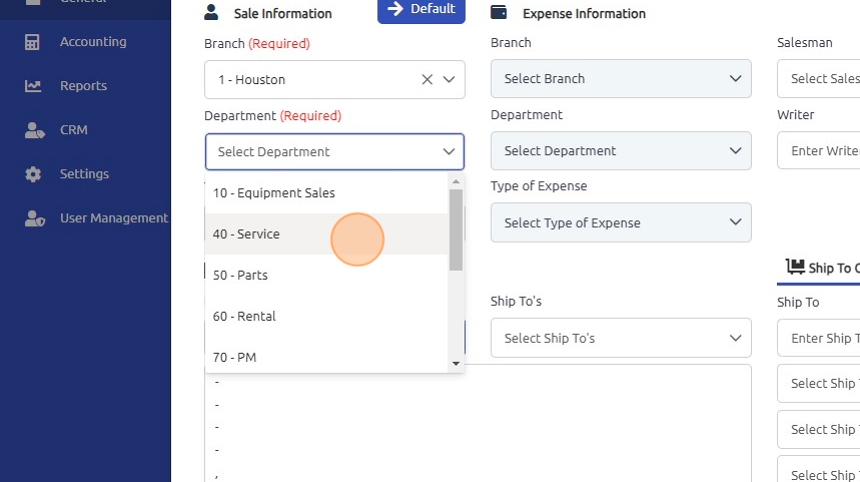Click the Expense Information wallet icon
The width and height of the screenshot is (860, 482).
499,13
